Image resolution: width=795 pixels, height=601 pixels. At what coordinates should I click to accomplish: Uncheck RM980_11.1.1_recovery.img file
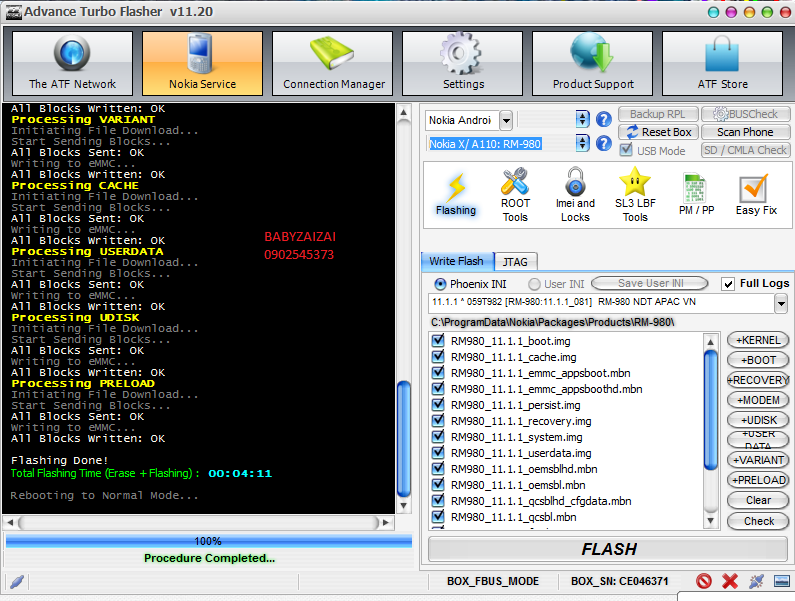tap(438, 420)
